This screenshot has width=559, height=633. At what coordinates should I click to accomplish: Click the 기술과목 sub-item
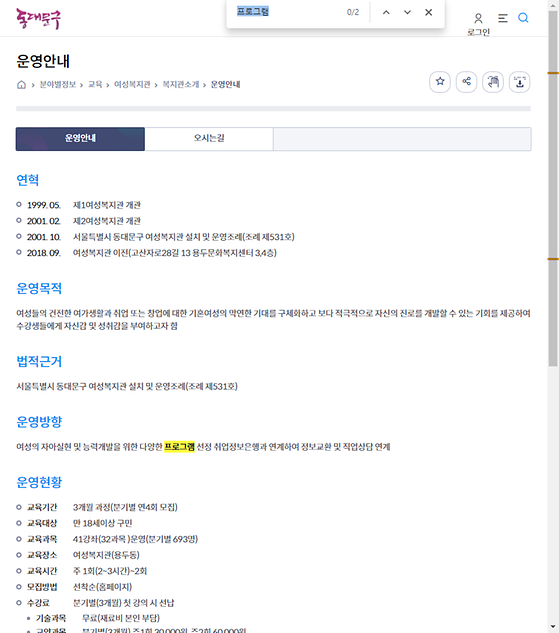point(51,618)
